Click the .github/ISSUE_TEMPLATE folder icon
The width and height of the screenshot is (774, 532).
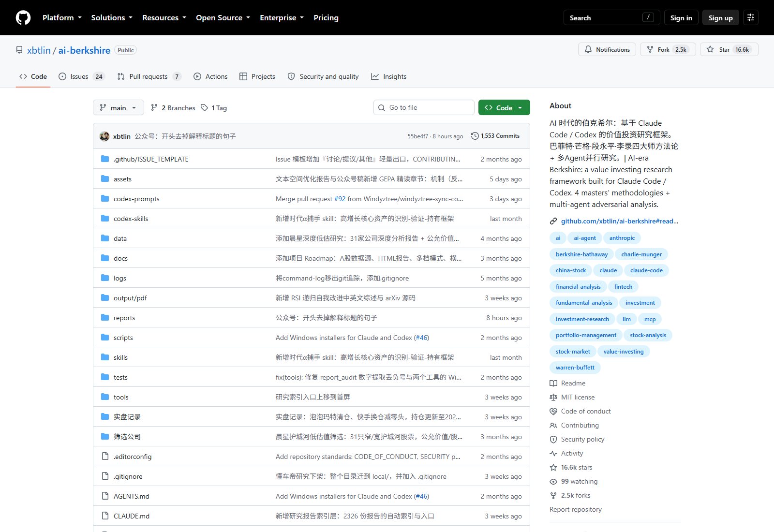pyautogui.click(x=105, y=159)
